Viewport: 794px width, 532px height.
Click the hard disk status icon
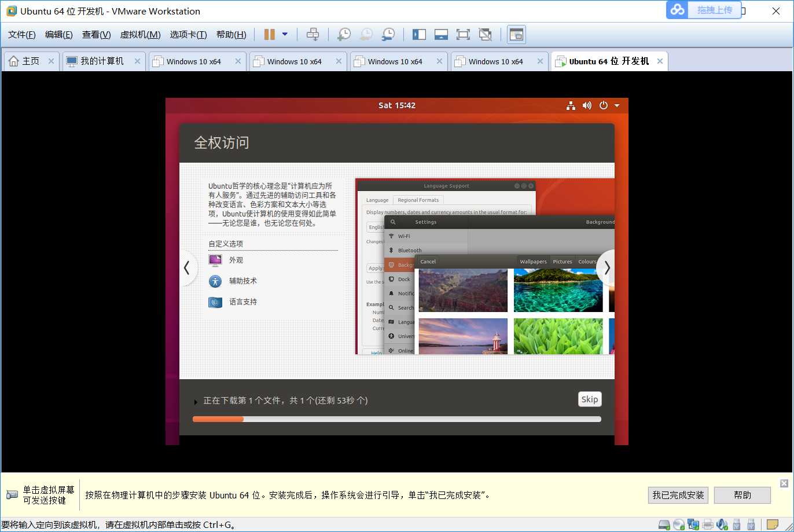[x=664, y=525]
